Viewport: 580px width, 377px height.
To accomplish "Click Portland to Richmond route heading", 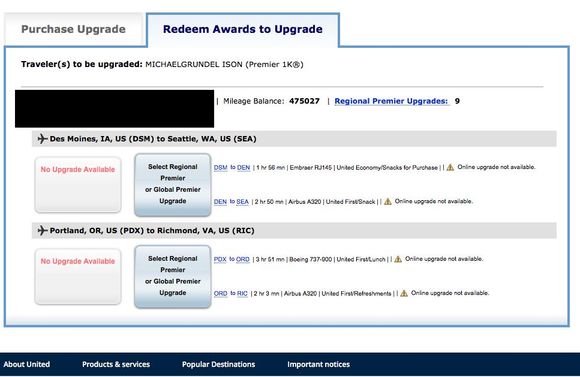I will (152, 230).
